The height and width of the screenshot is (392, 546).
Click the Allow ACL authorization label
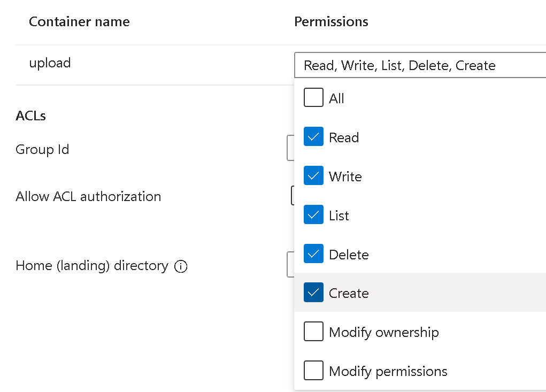click(x=88, y=197)
